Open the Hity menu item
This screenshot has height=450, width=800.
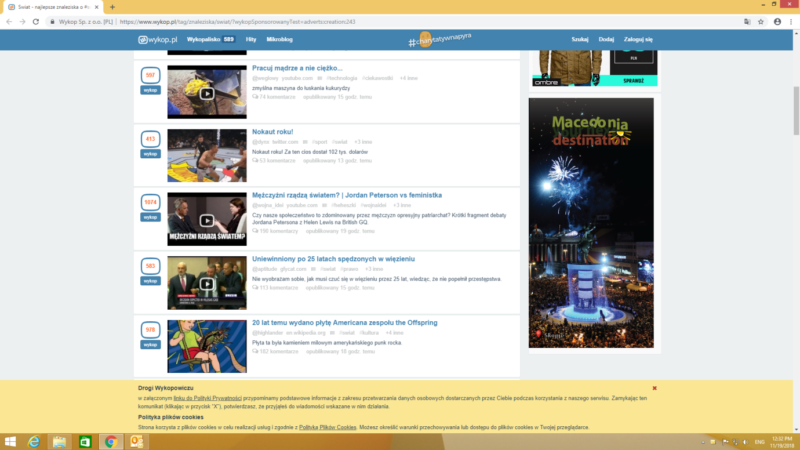click(251, 39)
